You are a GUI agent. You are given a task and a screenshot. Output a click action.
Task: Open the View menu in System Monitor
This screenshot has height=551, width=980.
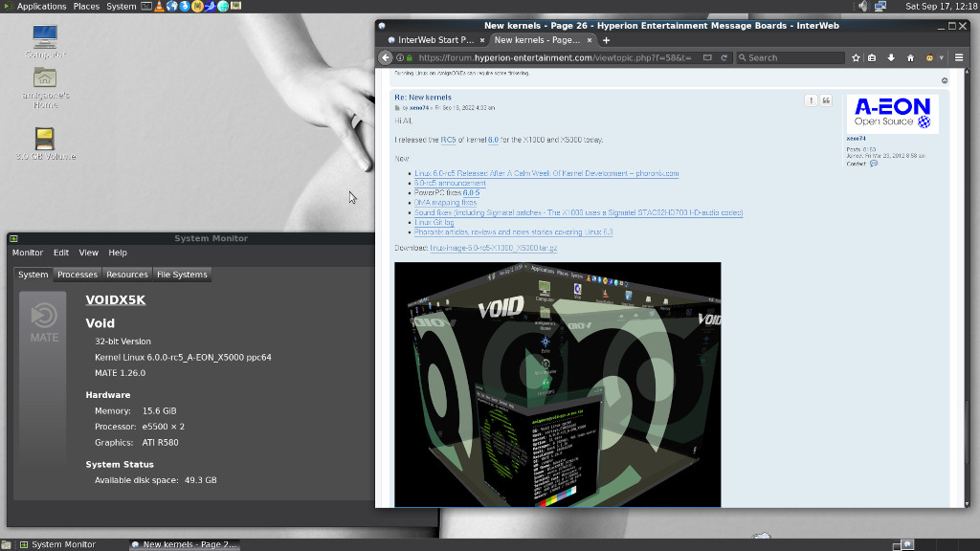click(x=88, y=253)
